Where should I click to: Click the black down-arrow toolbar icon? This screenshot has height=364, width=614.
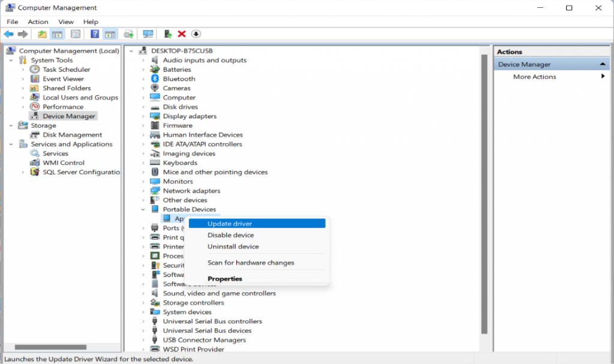pyautogui.click(x=196, y=34)
